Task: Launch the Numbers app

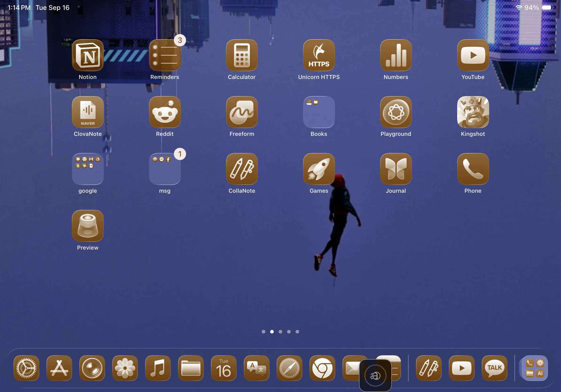Action: pos(396,55)
